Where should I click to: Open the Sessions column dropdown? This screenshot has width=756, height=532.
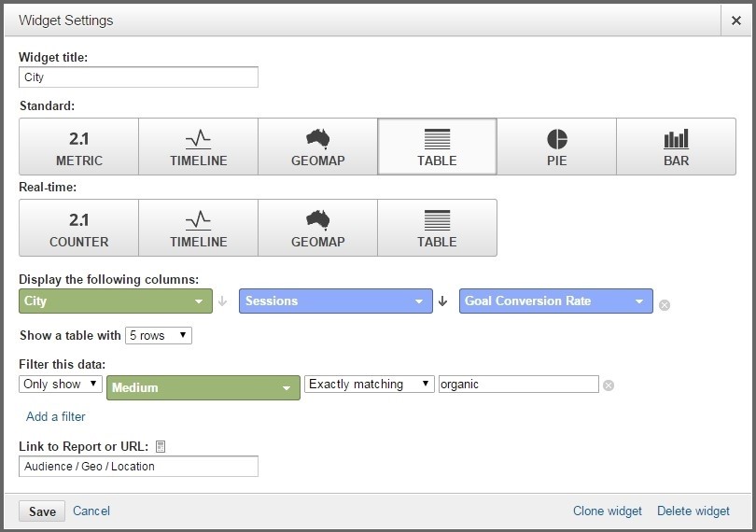click(x=336, y=301)
